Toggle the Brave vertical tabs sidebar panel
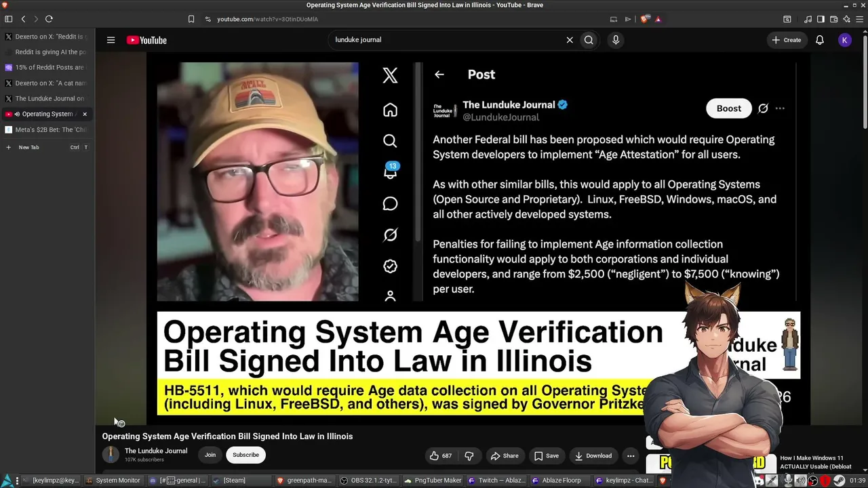The width and height of the screenshot is (868, 488). (8, 19)
